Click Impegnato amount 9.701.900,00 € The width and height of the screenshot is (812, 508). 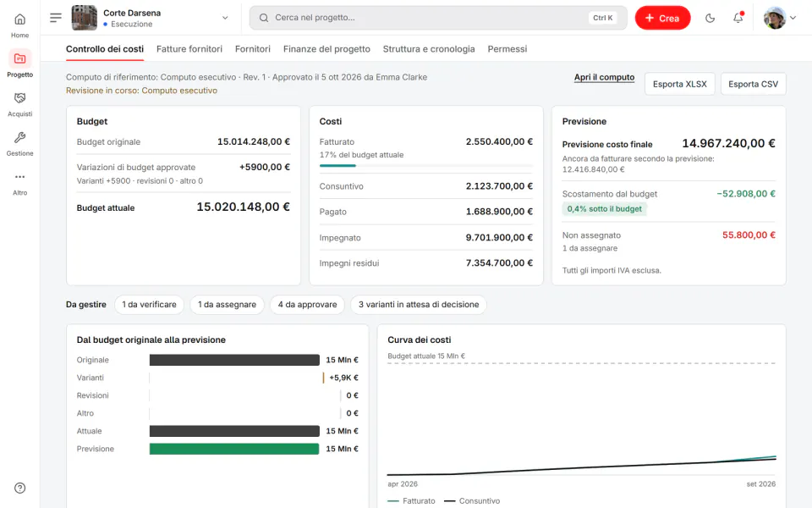499,237
